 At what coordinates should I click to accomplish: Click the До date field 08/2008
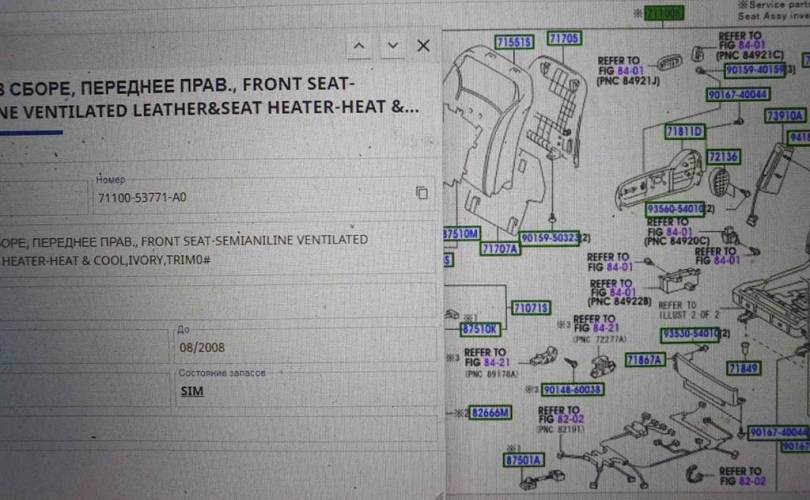pyautogui.click(x=300, y=347)
